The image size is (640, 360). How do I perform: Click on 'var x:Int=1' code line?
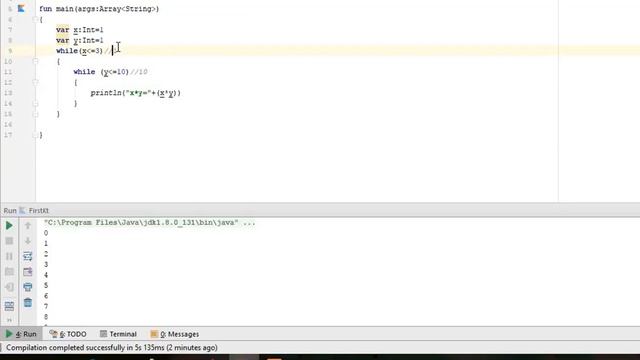pyautogui.click(x=80, y=30)
